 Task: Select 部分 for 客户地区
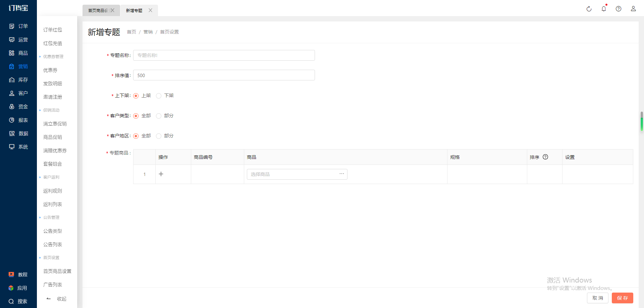[x=159, y=136]
